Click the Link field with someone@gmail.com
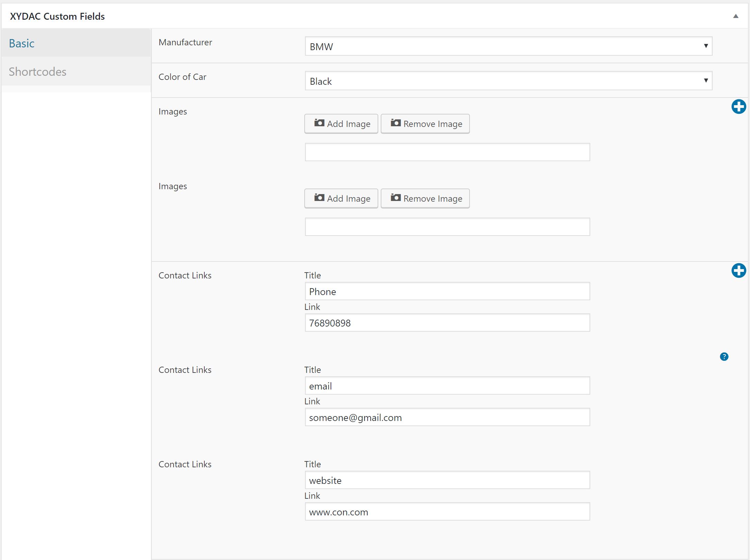Screen dimensions: 750x560 447,417
